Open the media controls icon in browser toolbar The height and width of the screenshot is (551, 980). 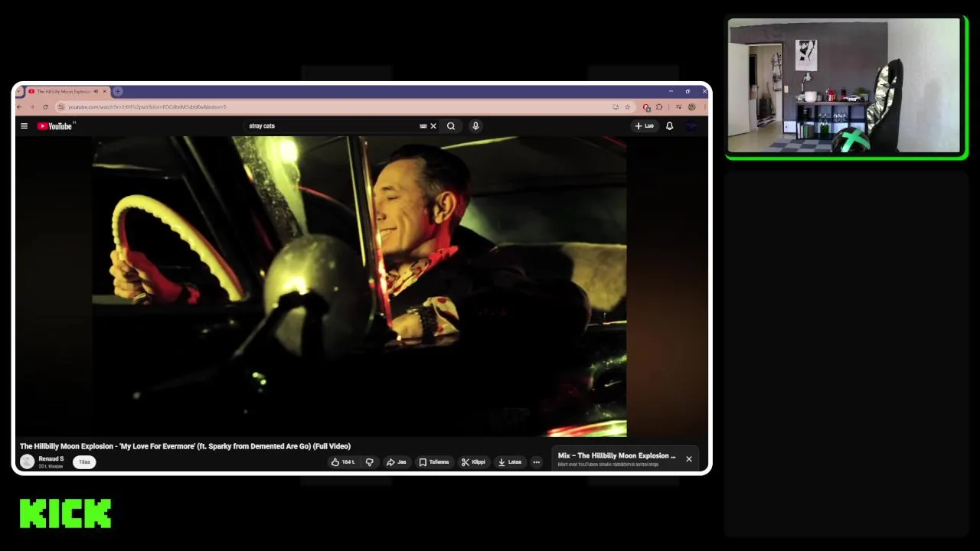coord(678,107)
